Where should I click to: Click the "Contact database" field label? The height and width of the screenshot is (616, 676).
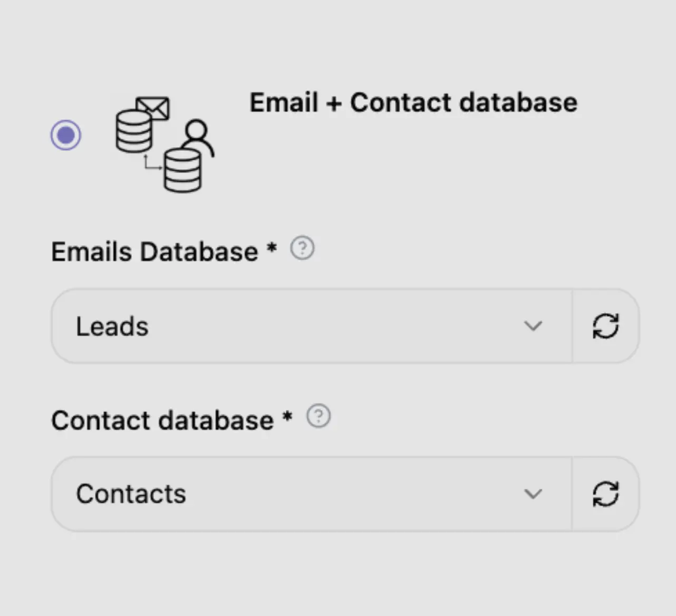click(x=162, y=420)
